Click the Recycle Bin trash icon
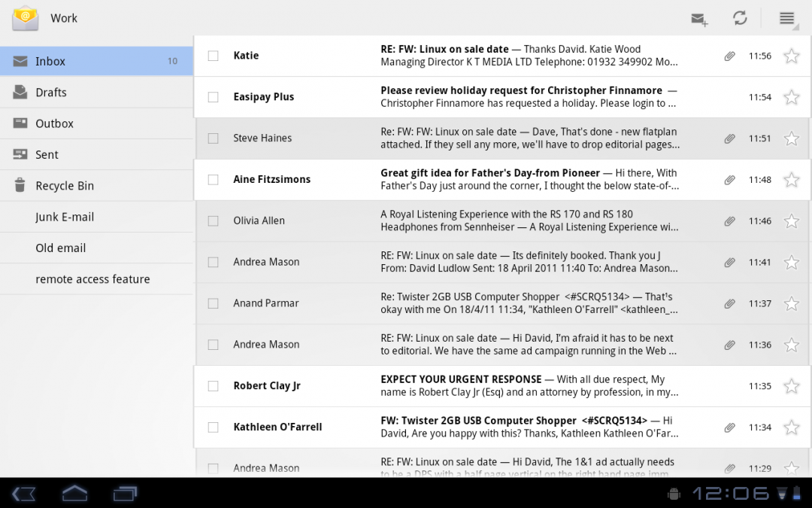 pyautogui.click(x=20, y=185)
